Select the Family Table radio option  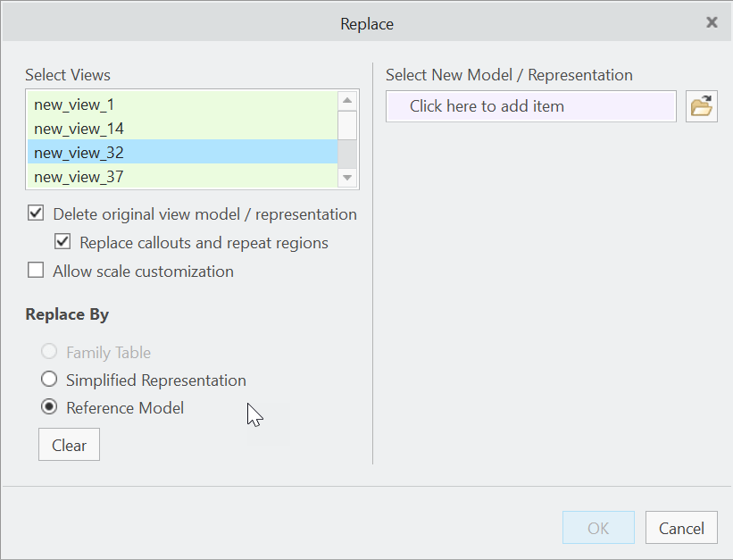(x=50, y=353)
